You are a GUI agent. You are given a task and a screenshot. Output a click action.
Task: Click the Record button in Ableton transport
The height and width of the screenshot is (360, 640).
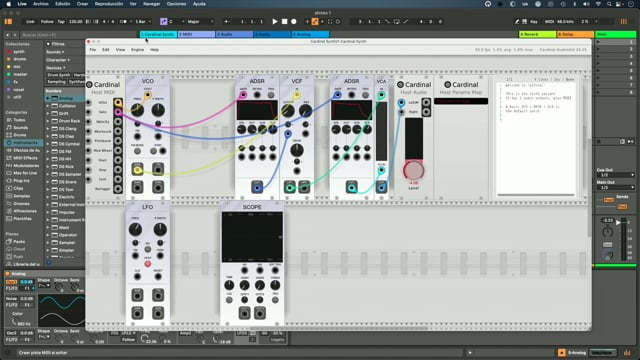tap(293, 21)
